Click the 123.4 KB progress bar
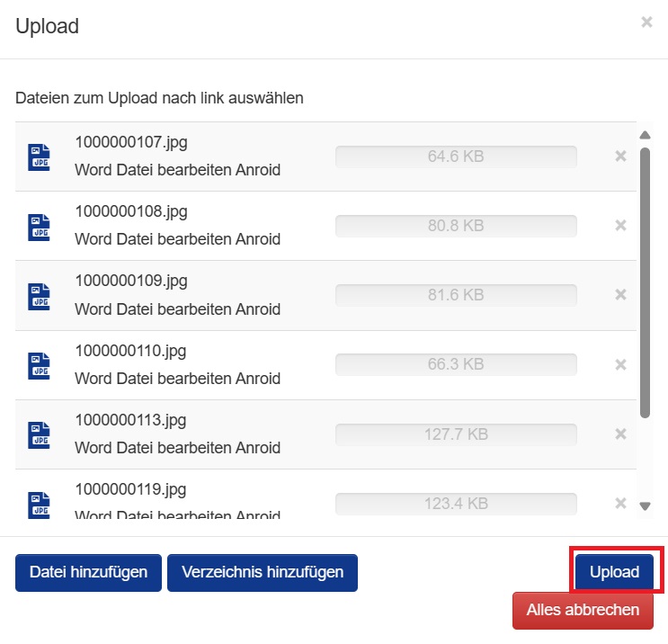Screen dimensions: 668x644 click(x=456, y=504)
